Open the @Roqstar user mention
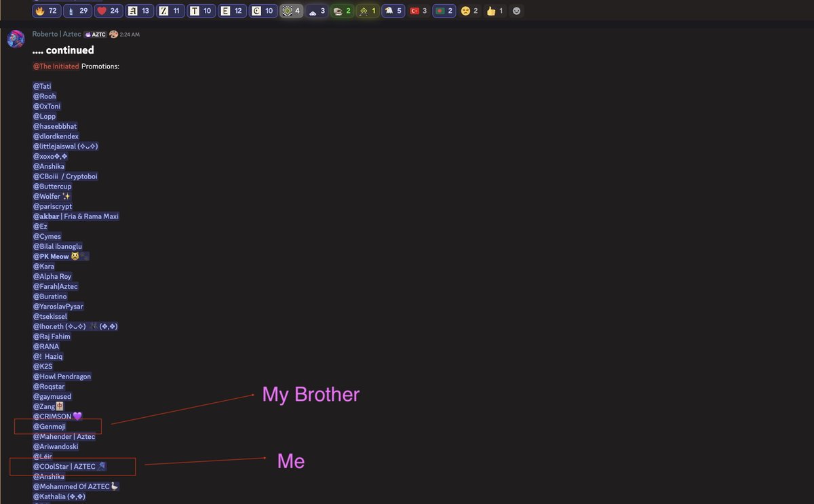 click(x=49, y=387)
